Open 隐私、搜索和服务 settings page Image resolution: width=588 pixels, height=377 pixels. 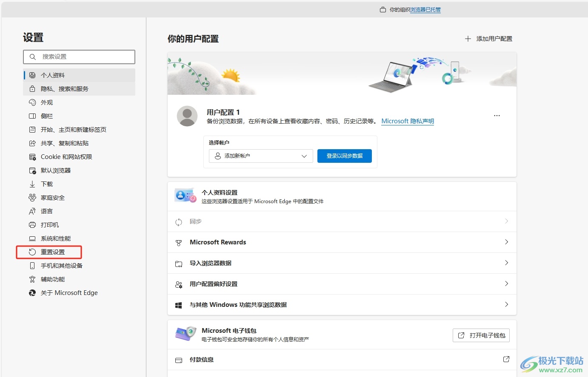[79, 89]
